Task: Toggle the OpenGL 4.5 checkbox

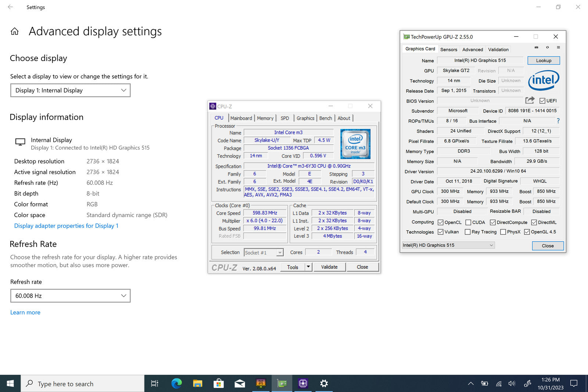Action: 527,232
